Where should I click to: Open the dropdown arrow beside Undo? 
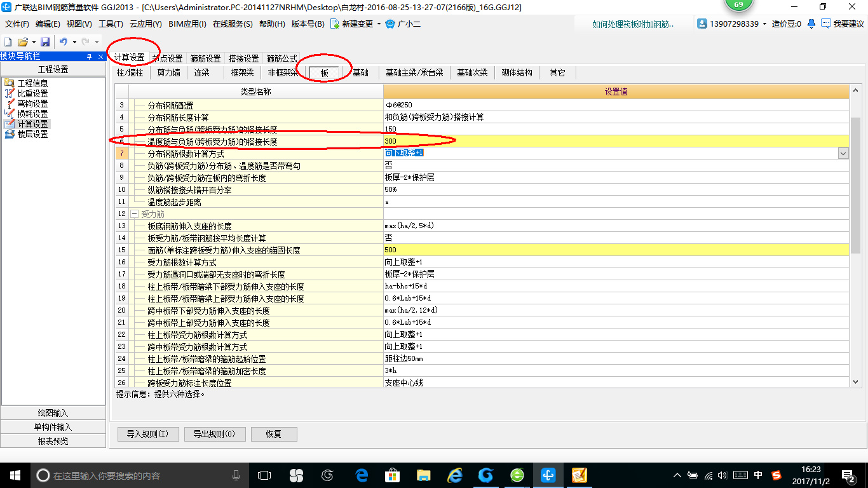pos(74,43)
